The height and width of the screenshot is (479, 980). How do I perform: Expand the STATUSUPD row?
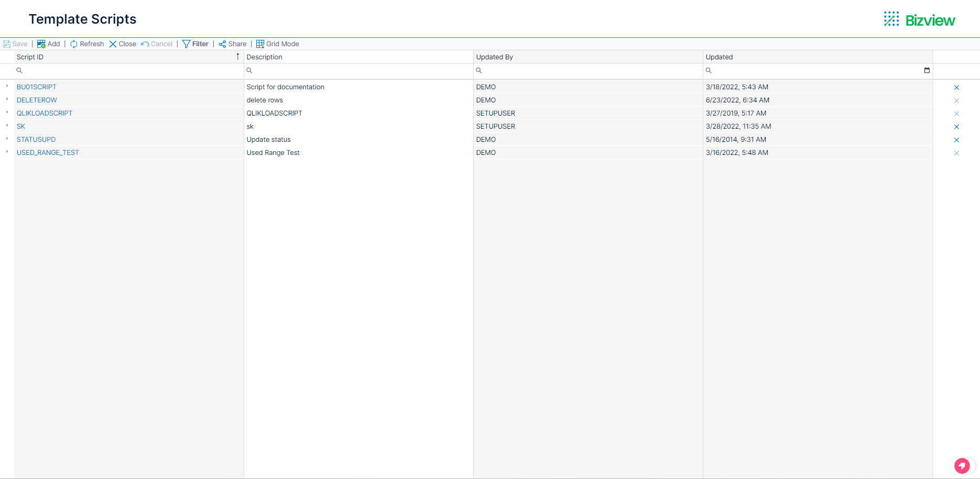(7, 139)
